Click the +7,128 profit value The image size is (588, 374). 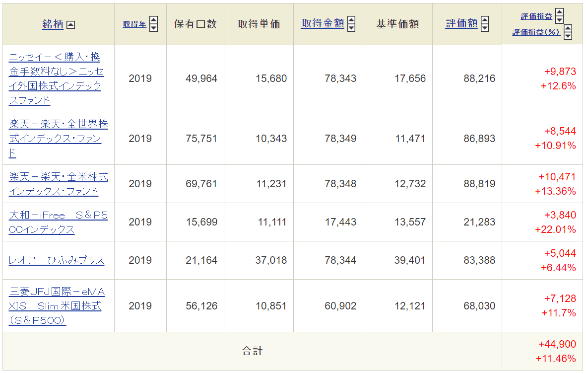click(560, 299)
